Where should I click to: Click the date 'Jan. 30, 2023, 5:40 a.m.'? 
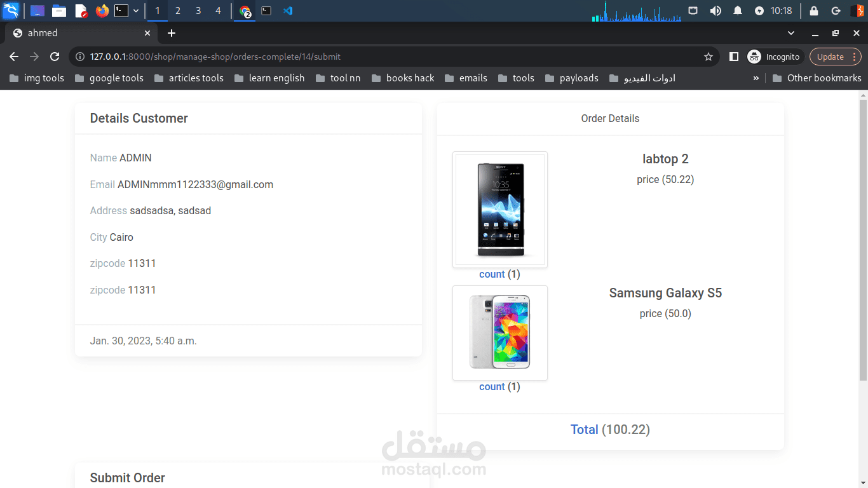[x=144, y=341]
